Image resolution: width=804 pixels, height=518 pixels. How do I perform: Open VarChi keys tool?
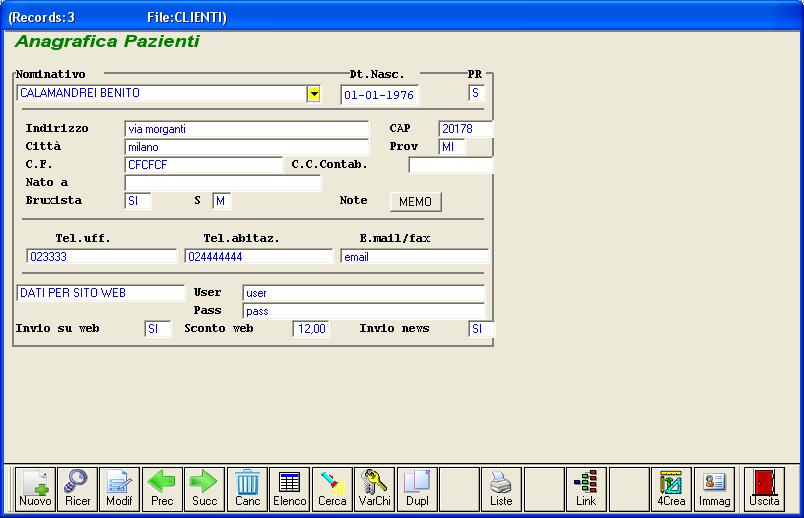click(374, 489)
